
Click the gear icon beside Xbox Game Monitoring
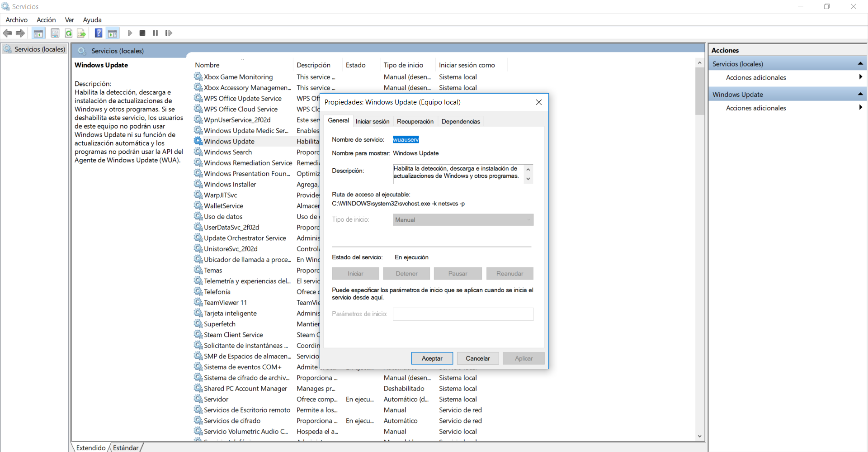point(198,76)
